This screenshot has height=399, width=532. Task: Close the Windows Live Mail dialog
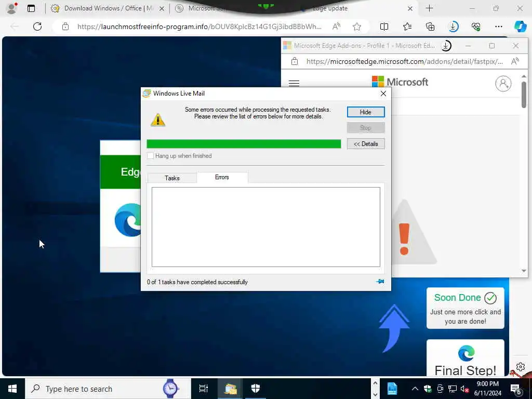click(x=383, y=94)
